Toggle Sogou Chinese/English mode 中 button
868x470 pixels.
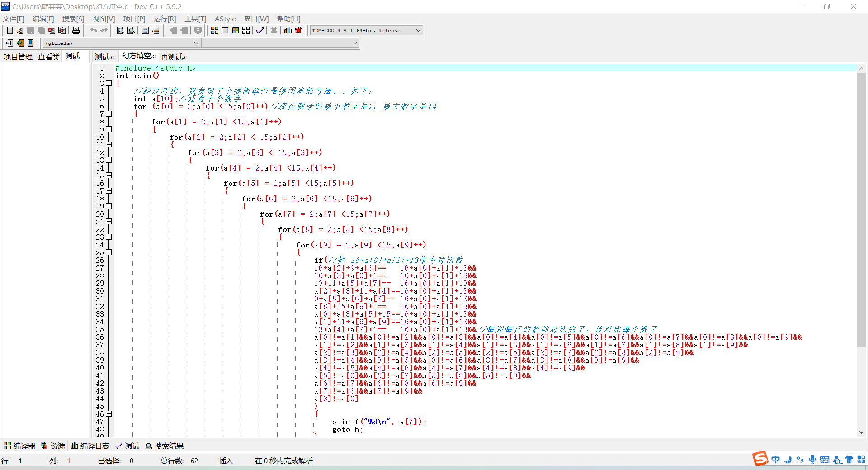tap(776, 460)
